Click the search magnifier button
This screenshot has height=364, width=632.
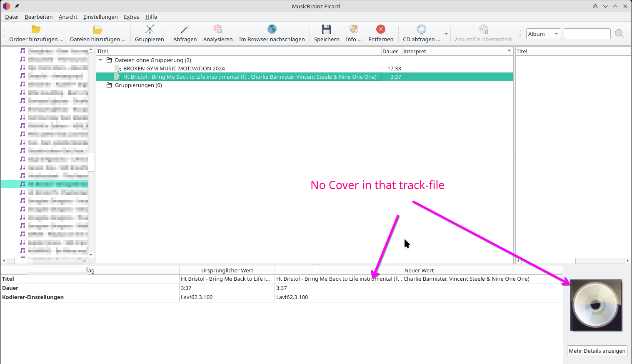(619, 34)
